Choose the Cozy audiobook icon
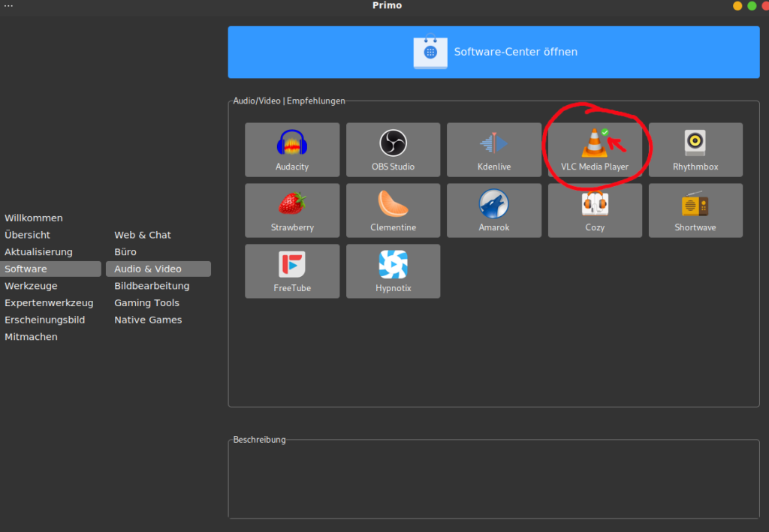The height and width of the screenshot is (532, 769). coord(595,203)
